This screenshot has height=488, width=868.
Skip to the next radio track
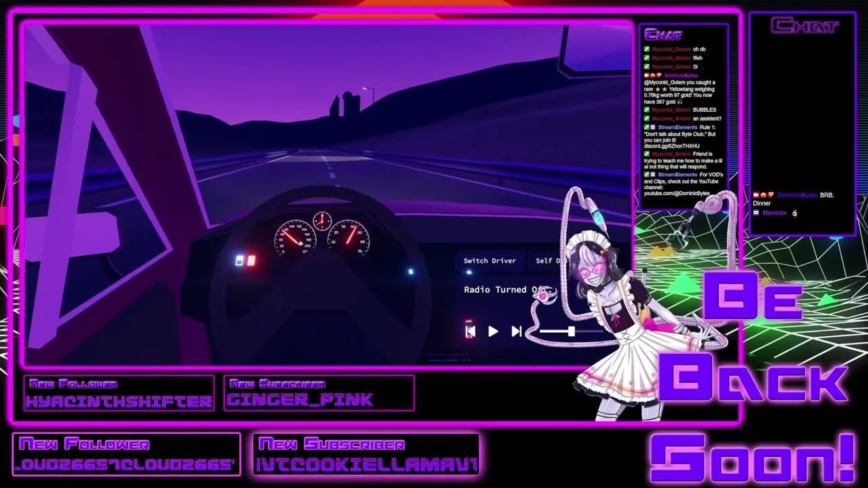516,331
